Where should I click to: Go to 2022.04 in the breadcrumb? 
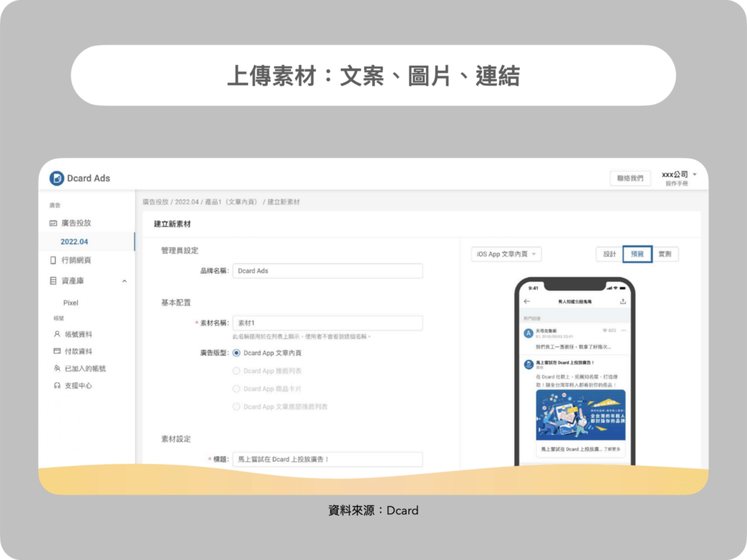pyautogui.click(x=187, y=202)
